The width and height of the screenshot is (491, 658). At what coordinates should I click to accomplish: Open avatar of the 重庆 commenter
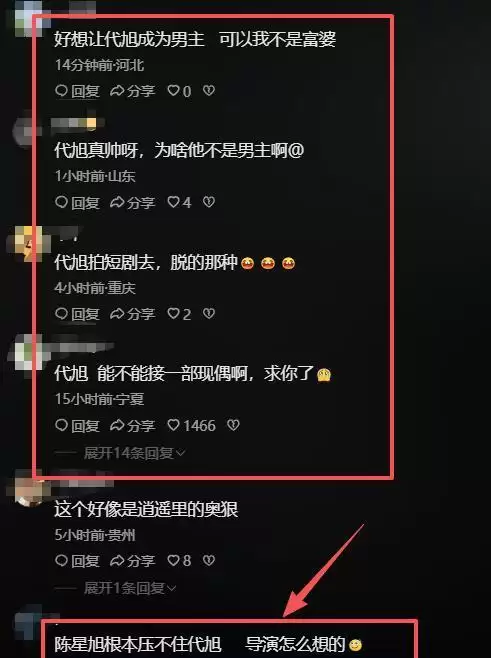pyautogui.click(x=29, y=243)
